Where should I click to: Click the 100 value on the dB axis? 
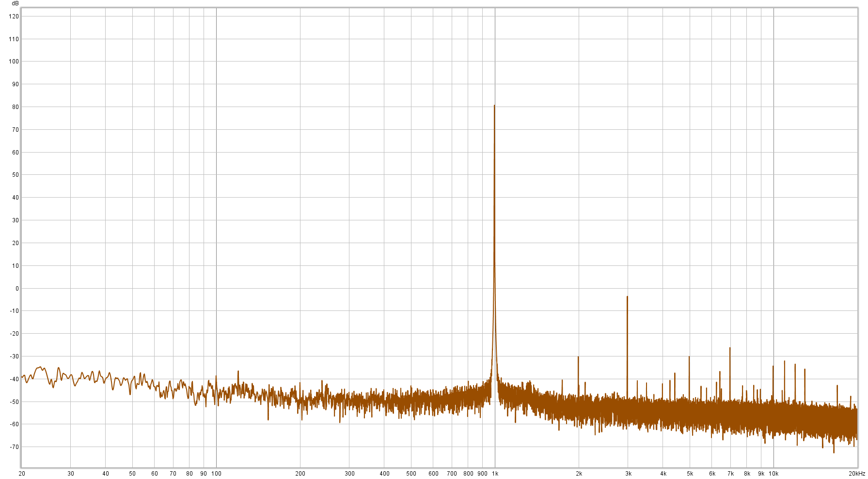(x=14, y=62)
